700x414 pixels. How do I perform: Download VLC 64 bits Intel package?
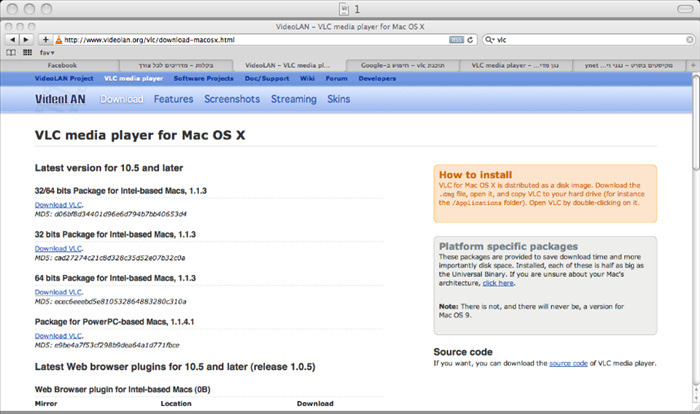click(x=58, y=292)
